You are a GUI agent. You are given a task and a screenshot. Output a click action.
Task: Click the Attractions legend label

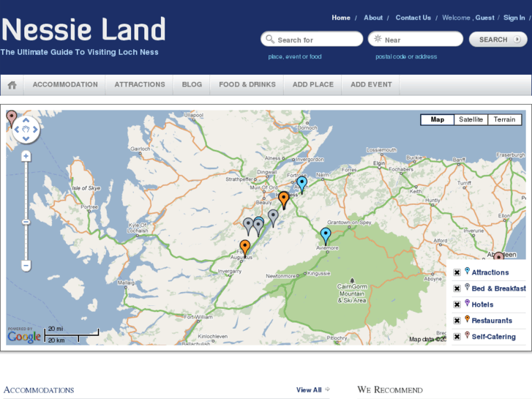coord(490,272)
